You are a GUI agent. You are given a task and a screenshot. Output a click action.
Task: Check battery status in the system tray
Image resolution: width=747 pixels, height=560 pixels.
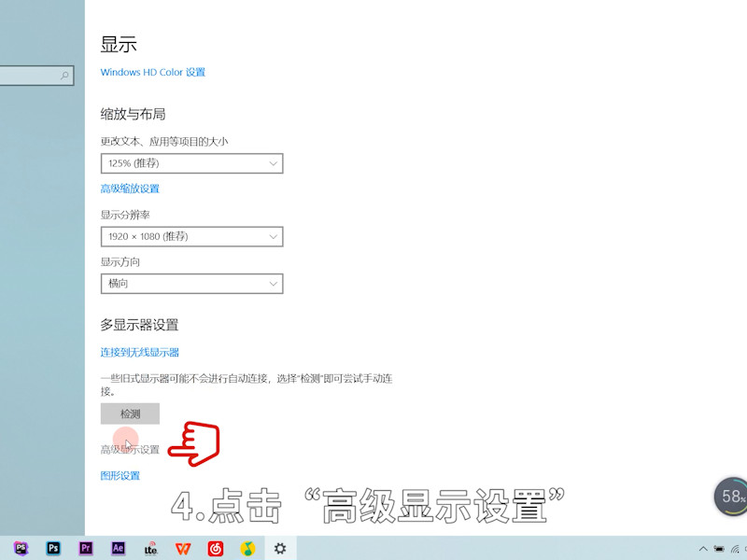720,550
